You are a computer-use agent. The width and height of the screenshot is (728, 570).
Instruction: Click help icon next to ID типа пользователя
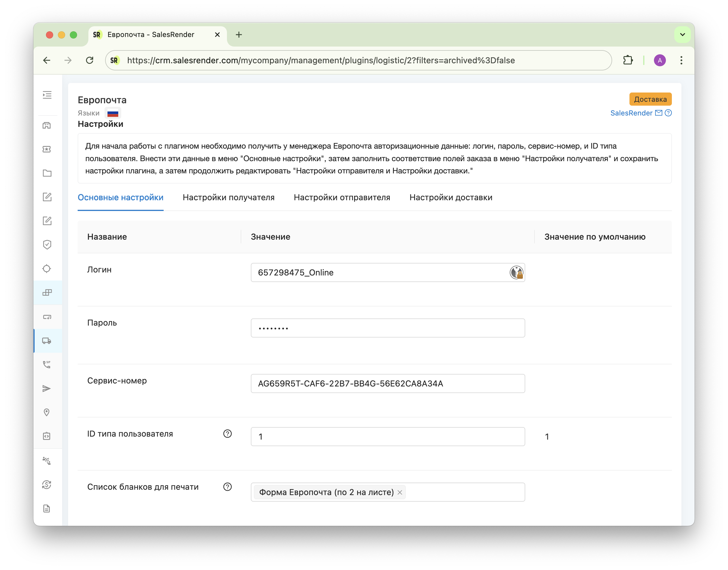[x=228, y=434]
